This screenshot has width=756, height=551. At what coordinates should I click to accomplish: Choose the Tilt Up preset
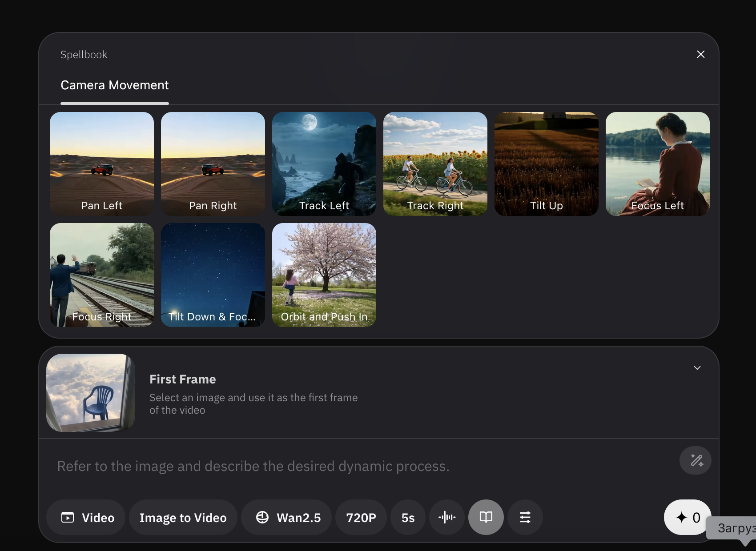[546, 164]
